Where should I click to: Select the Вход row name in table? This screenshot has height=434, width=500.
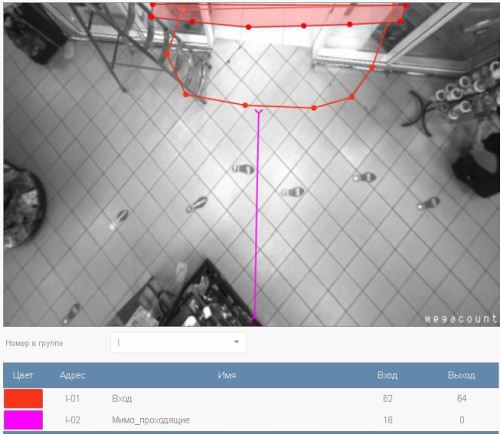pyautogui.click(x=122, y=399)
